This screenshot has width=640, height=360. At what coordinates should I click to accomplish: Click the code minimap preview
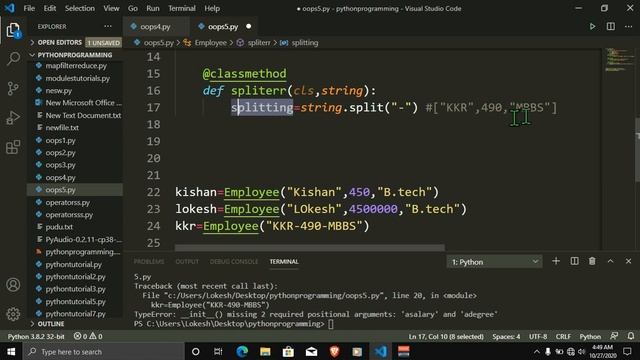tap(618, 60)
